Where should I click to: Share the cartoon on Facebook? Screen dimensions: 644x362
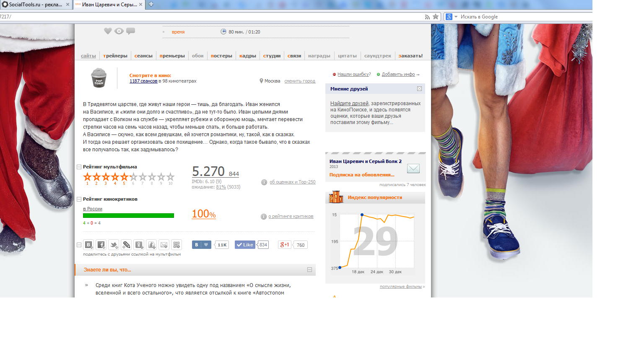(101, 245)
